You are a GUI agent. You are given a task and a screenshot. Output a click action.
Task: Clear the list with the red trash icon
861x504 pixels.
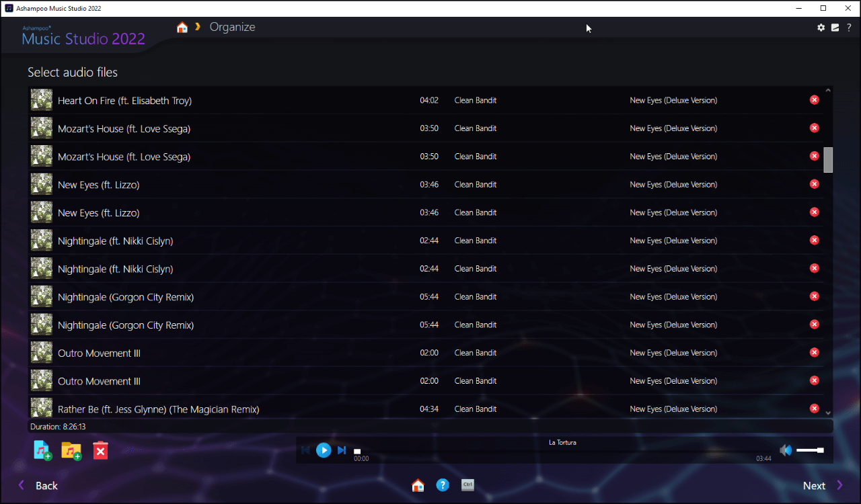click(100, 450)
